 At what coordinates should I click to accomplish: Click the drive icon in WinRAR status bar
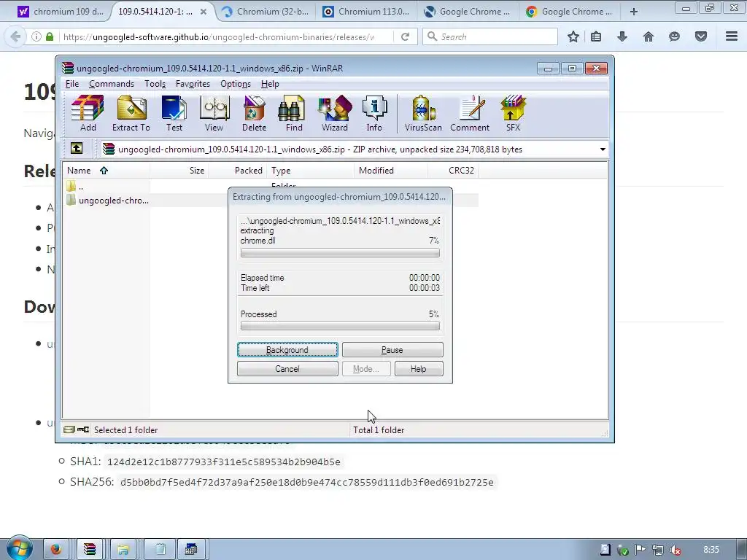click(x=69, y=429)
